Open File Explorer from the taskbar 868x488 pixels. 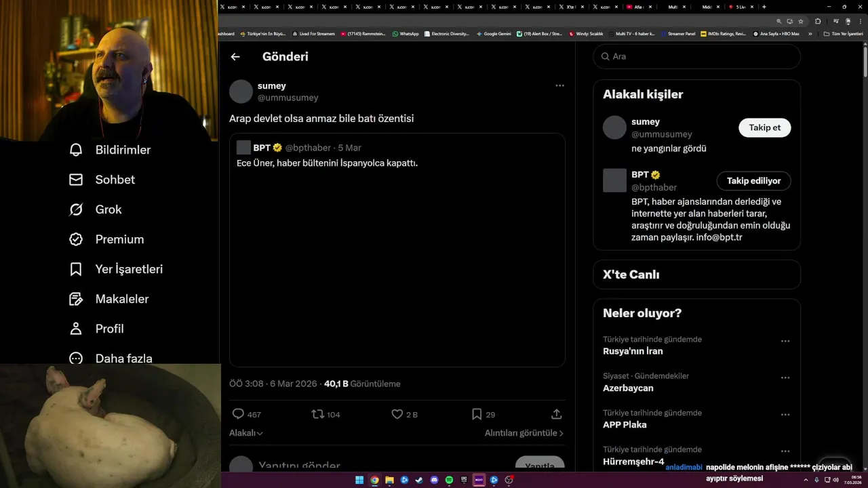coord(389,481)
